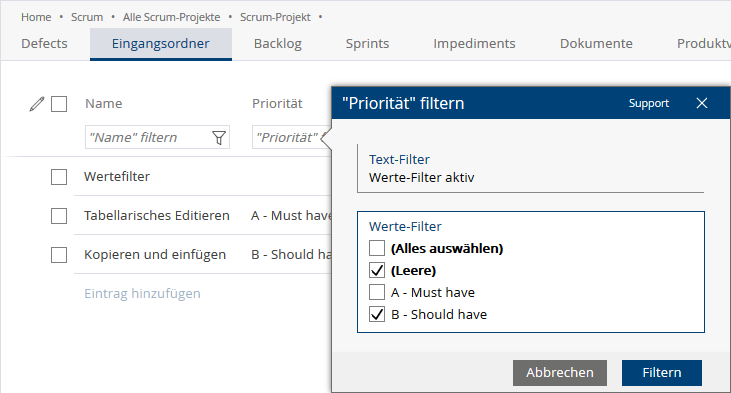This screenshot has width=731, height=393.
Task: Go to the Impediments tab
Action: point(474,44)
